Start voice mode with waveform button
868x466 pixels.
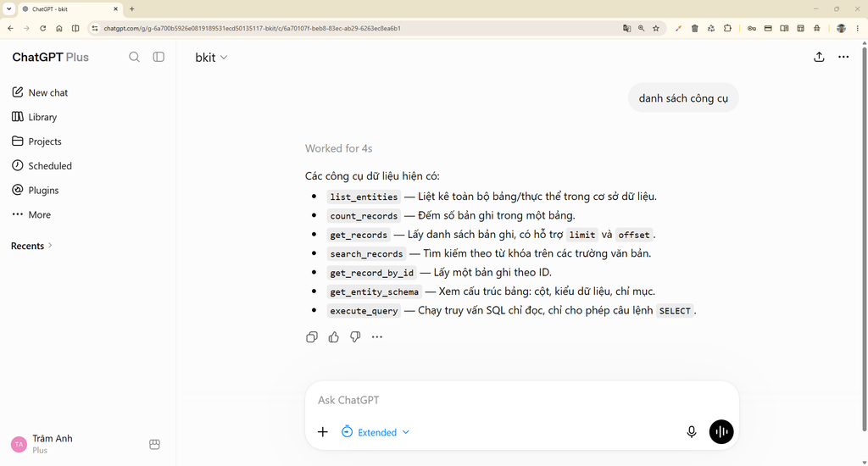[x=721, y=432]
